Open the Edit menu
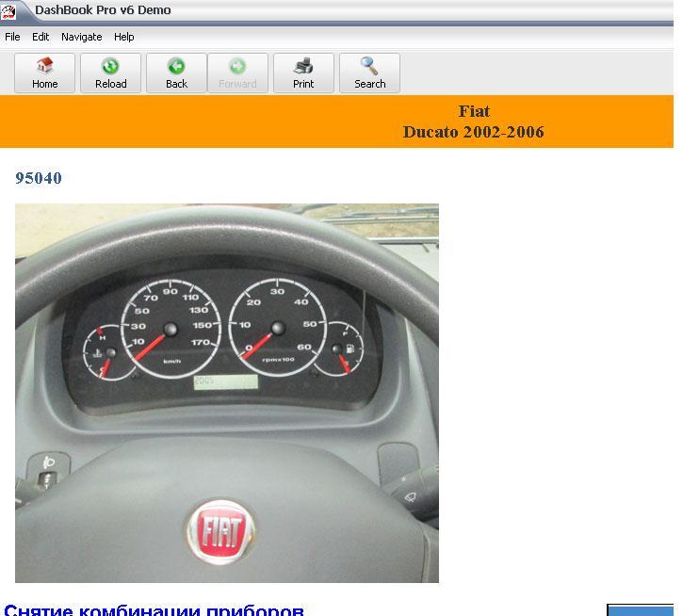 [41, 37]
